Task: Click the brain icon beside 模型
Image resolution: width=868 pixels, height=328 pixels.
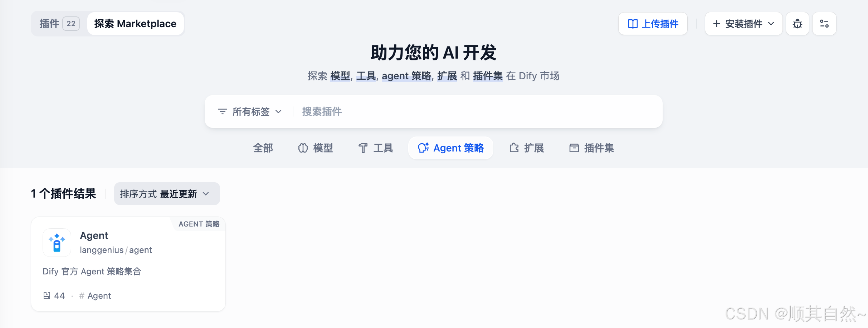Action: point(303,148)
